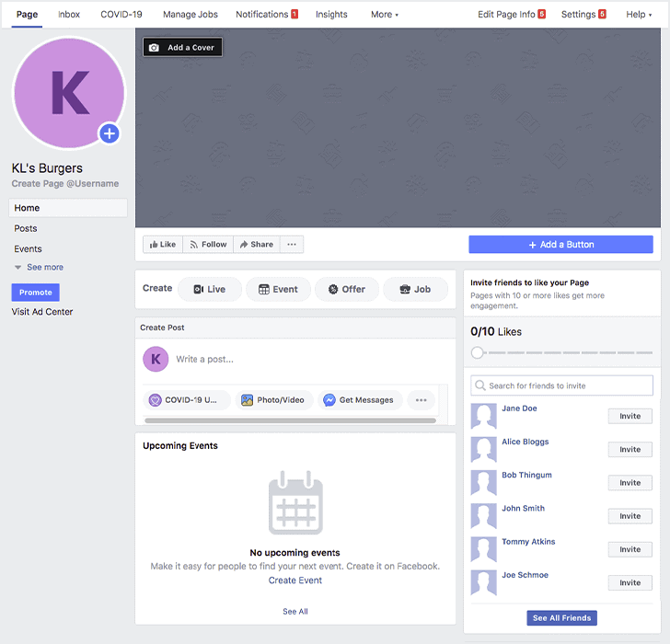Viewport: 670px width, 644px height.
Task: Click the horizontal scrollbar under post options
Action: coord(291,420)
